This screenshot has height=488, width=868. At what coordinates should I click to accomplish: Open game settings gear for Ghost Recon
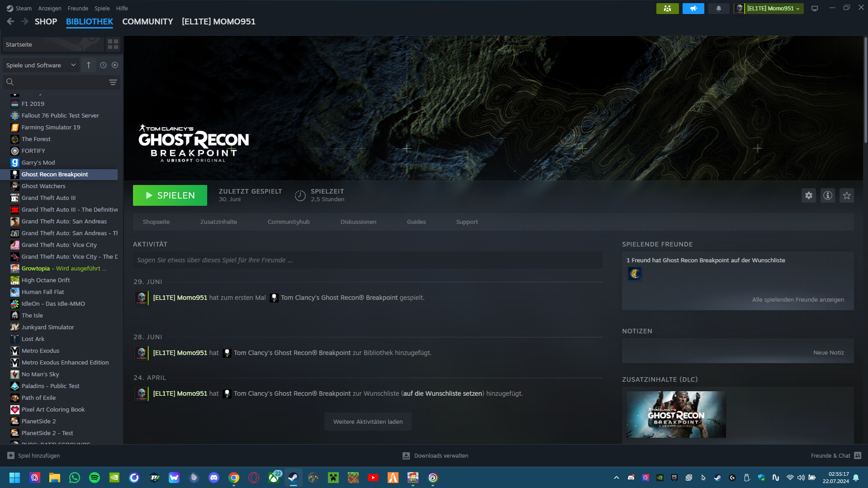808,195
